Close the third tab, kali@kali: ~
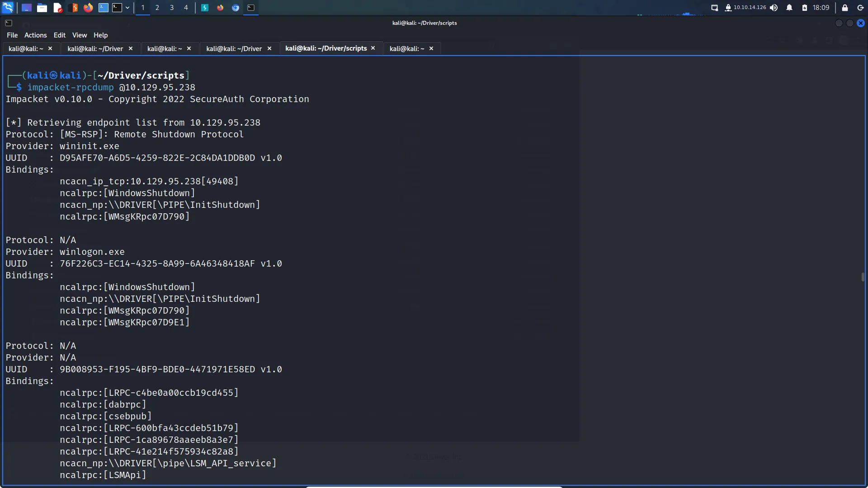Image resolution: width=868 pixels, height=488 pixels. click(x=189, y=48)
